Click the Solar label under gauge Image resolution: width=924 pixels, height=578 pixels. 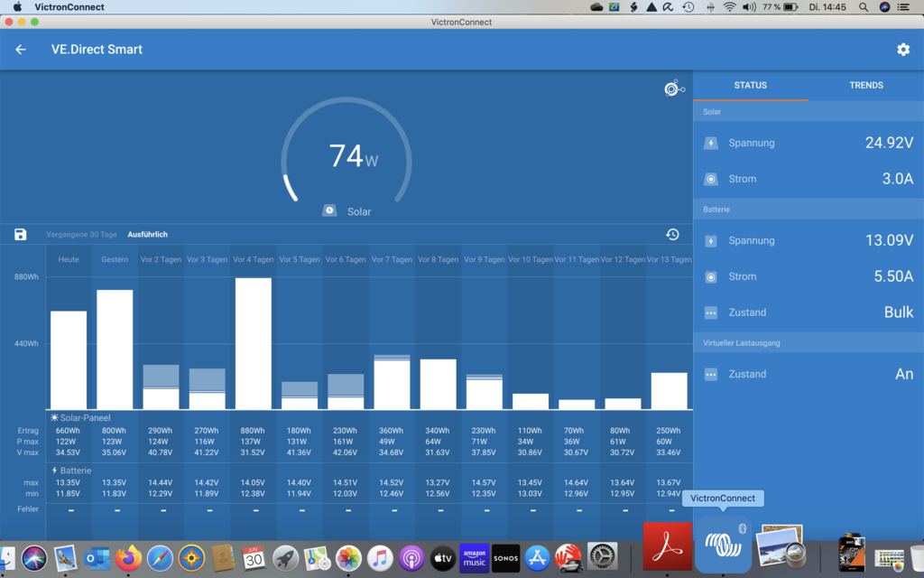coord(359,211)
